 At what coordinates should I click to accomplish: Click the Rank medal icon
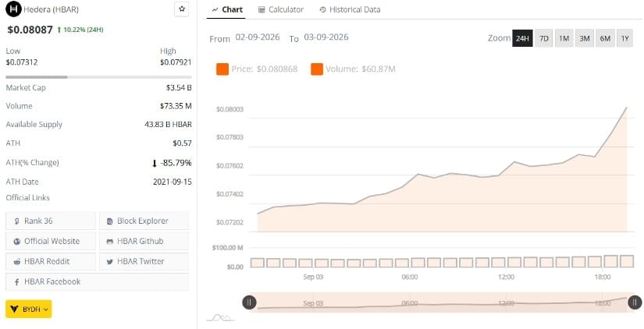17,221
